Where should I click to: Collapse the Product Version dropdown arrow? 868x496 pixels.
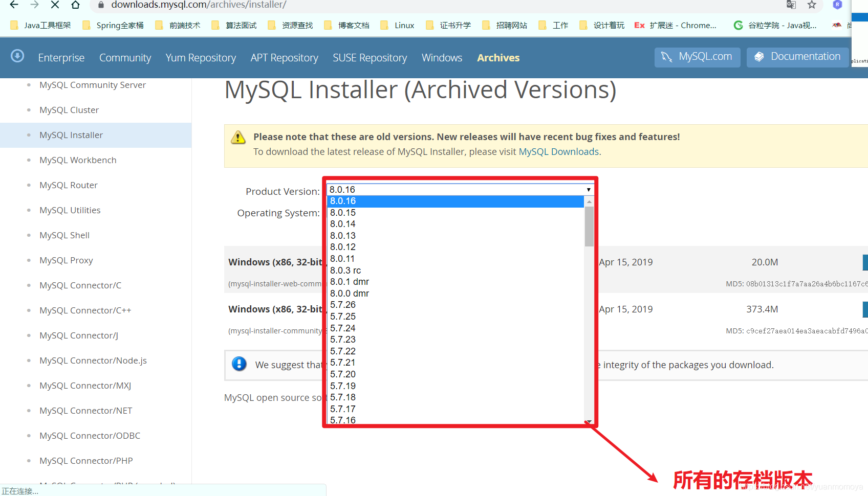coord(589,190)
